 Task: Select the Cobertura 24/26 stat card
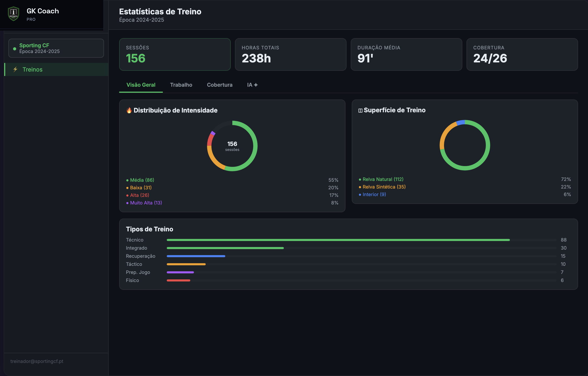[522, 54]
